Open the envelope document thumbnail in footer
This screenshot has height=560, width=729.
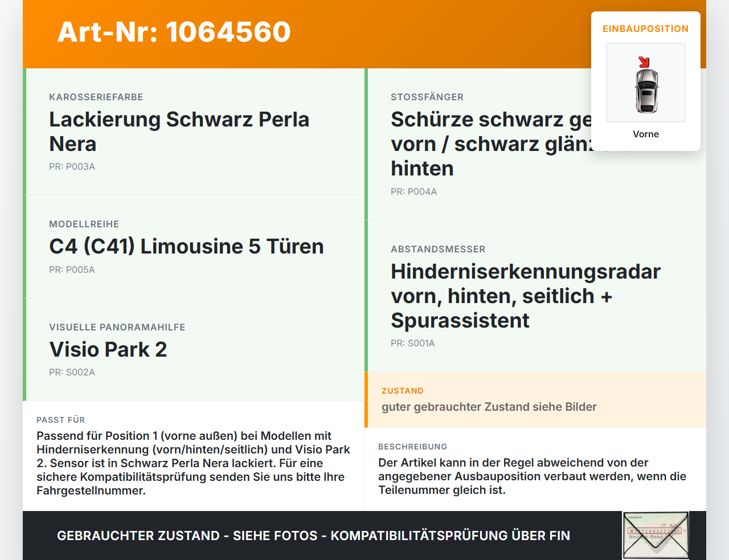(656, 536)
